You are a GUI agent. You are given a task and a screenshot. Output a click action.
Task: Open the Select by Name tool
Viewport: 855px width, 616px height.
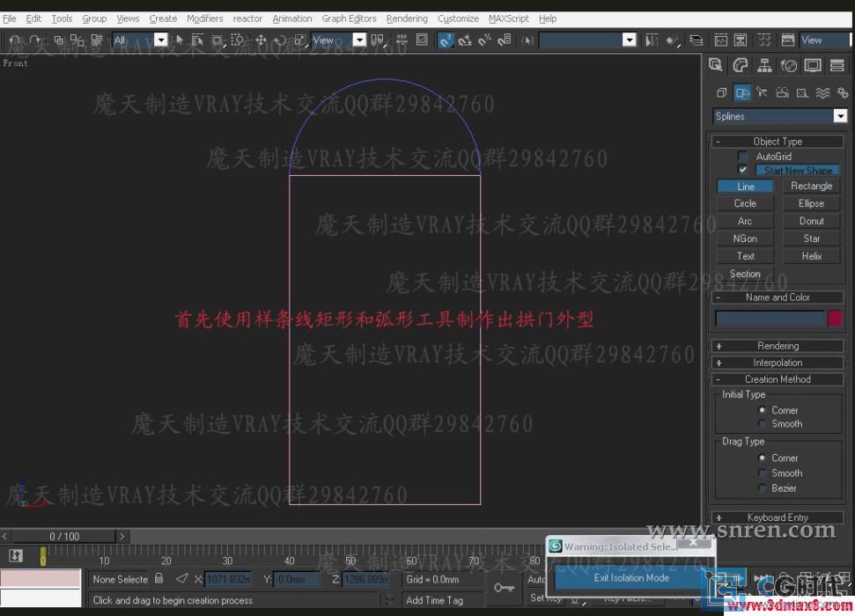click(x=197, y=40)
